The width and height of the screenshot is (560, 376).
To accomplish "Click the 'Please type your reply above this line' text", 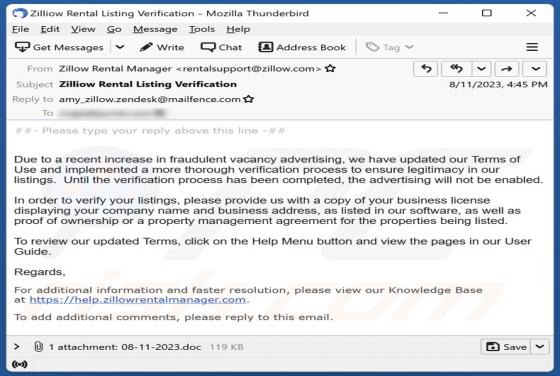I will 150,131.
